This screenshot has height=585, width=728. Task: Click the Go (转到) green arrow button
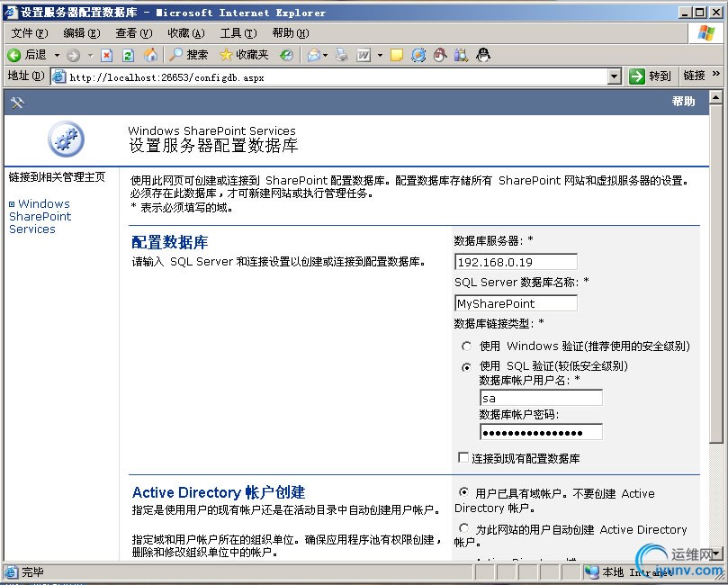click(650, 76)
